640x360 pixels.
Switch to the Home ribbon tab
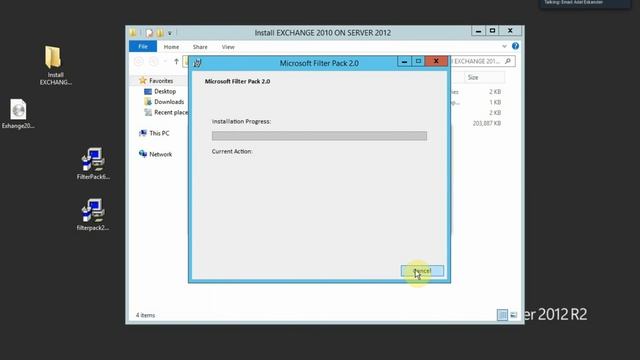[x=171, y=47]
